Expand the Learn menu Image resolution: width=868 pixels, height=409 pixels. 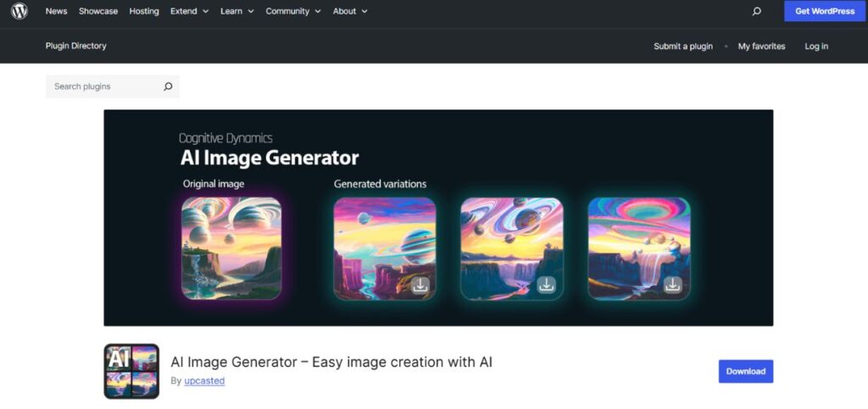coord(237,11)
